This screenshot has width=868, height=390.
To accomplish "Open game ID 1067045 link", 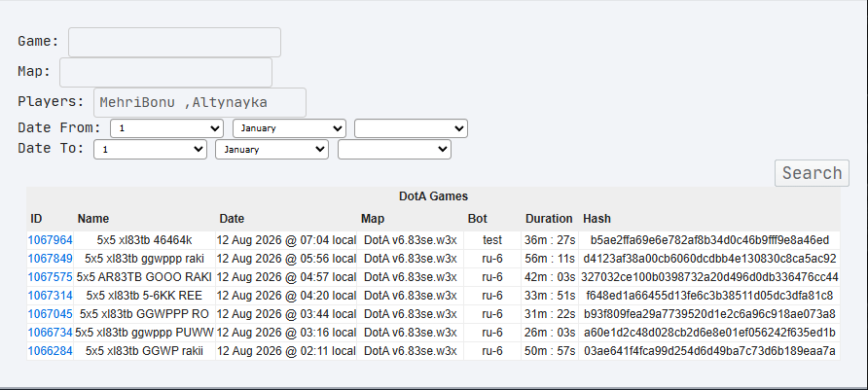I will point(50,314).
